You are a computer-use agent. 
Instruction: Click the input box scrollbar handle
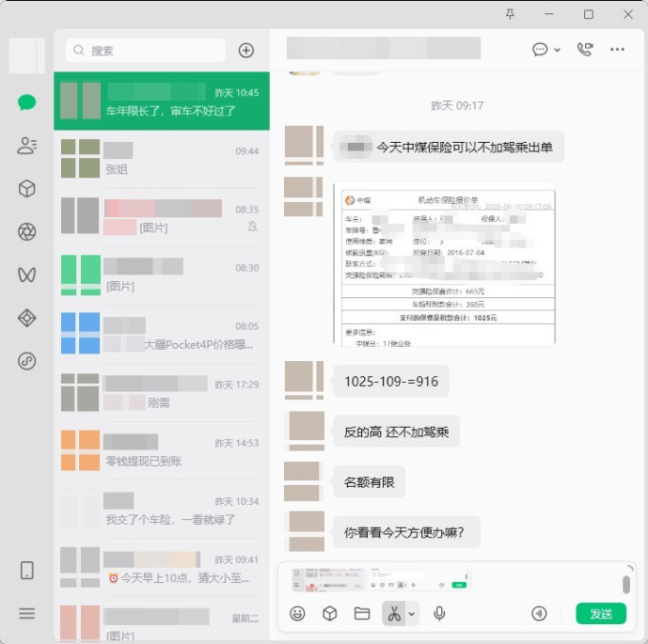coord(626,585)
